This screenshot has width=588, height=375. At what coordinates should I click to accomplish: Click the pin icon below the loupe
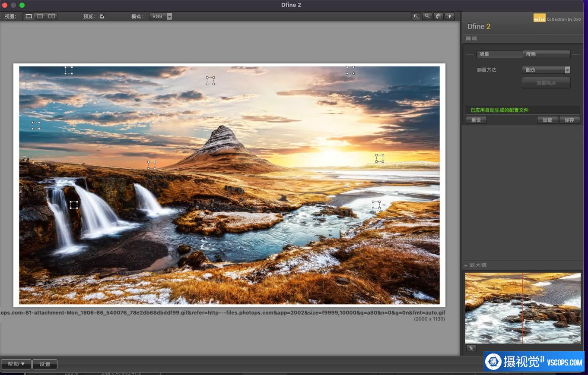[x=471, y=348]
